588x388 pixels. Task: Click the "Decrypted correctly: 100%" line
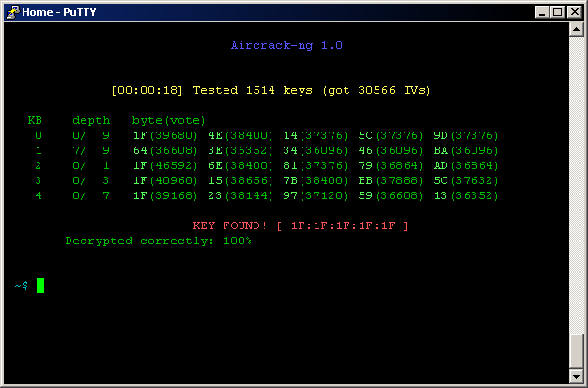pos(158,241)
